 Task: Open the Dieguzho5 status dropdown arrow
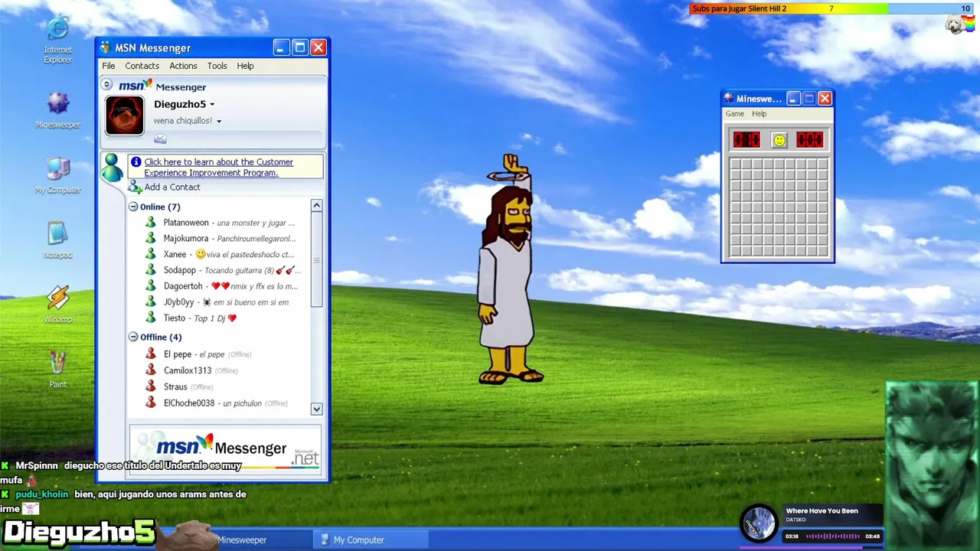(212, 105)
